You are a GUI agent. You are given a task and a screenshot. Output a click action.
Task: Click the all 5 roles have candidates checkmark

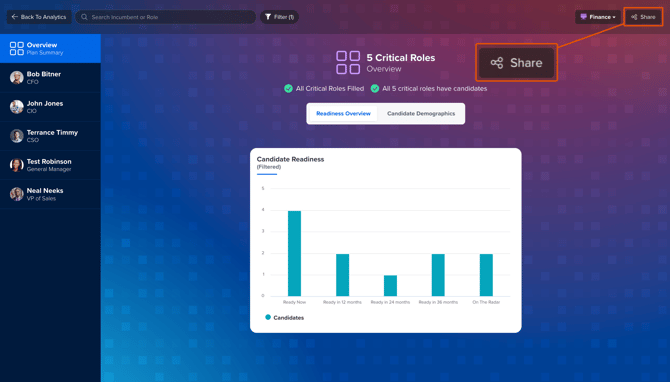click(375, 88)
